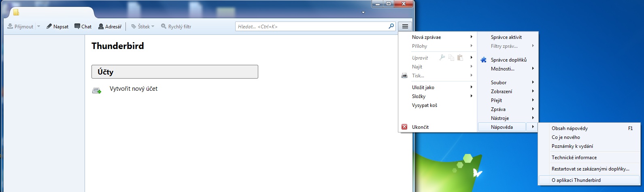Select O aplikaci Thunderbird entry
The image size is (644, 192).
[589, 180]
